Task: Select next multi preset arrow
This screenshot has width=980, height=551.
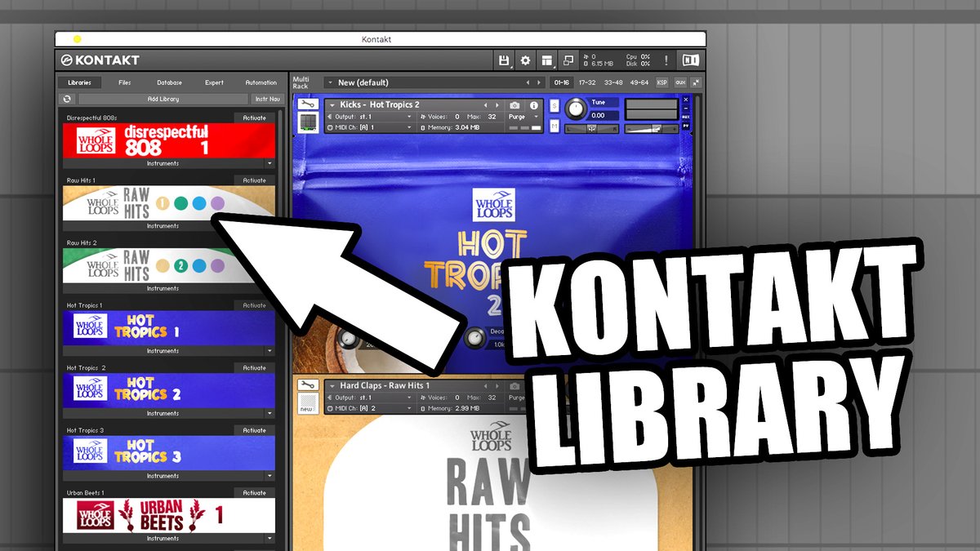Action: tap(538, 82)
